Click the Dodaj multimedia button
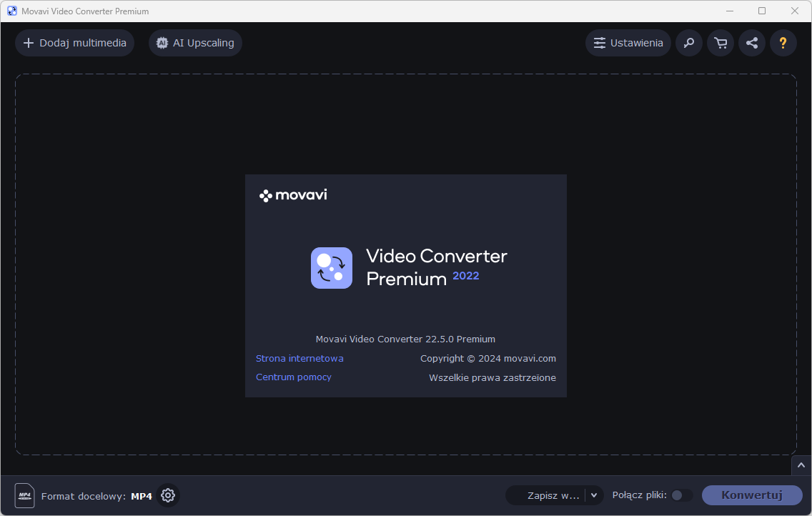 74,43
